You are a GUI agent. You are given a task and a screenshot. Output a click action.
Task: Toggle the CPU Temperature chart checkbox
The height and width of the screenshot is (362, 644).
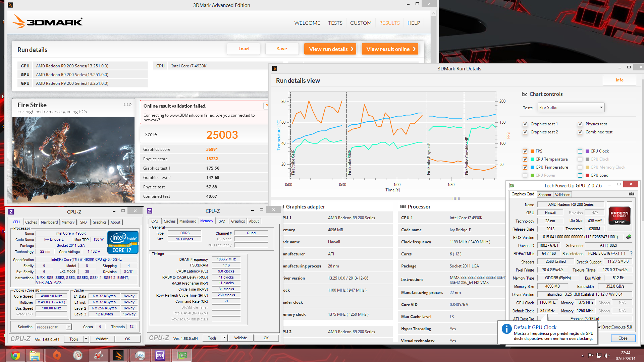pyautogui.click(x=525, y=159)
